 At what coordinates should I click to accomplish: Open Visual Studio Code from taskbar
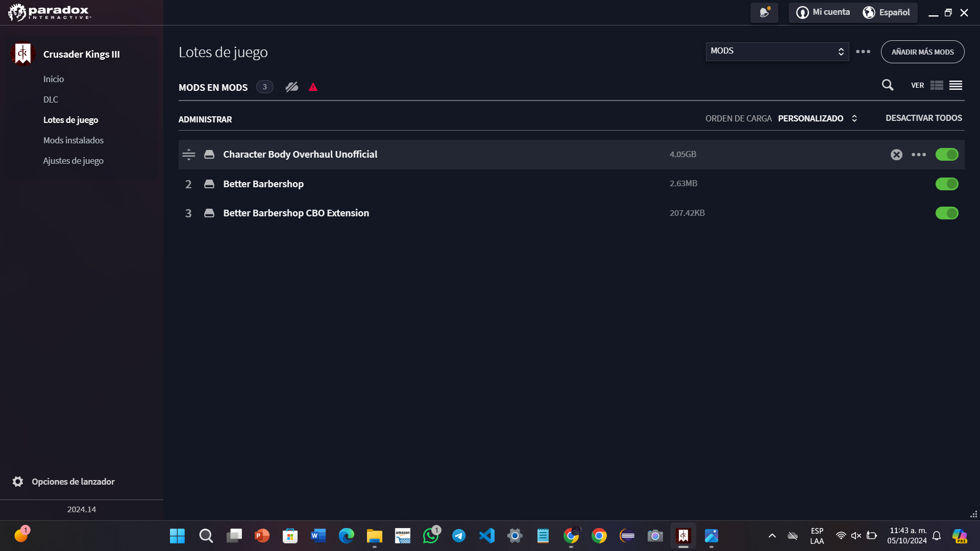pyautogui.click(x=487, y=536)
